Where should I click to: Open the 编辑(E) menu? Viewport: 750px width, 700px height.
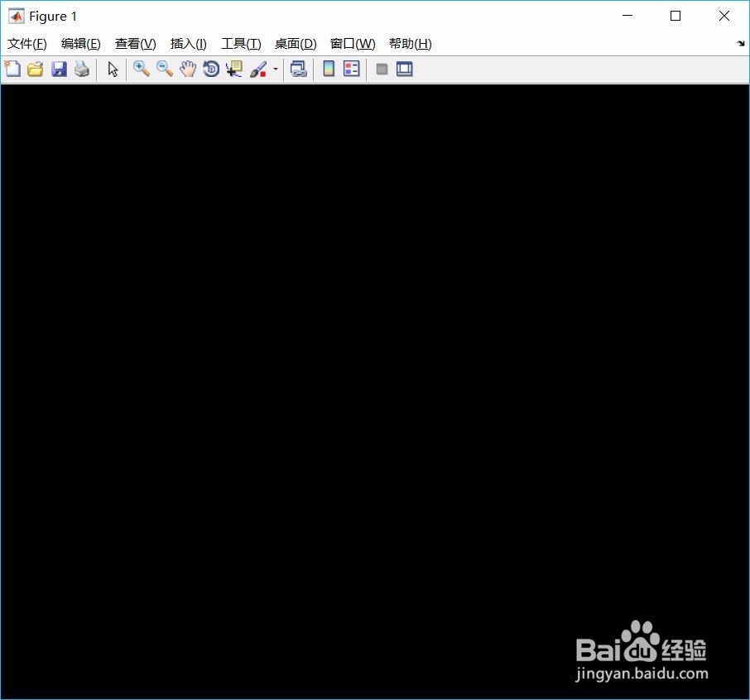pyautogui.click(x=81, y=44)
